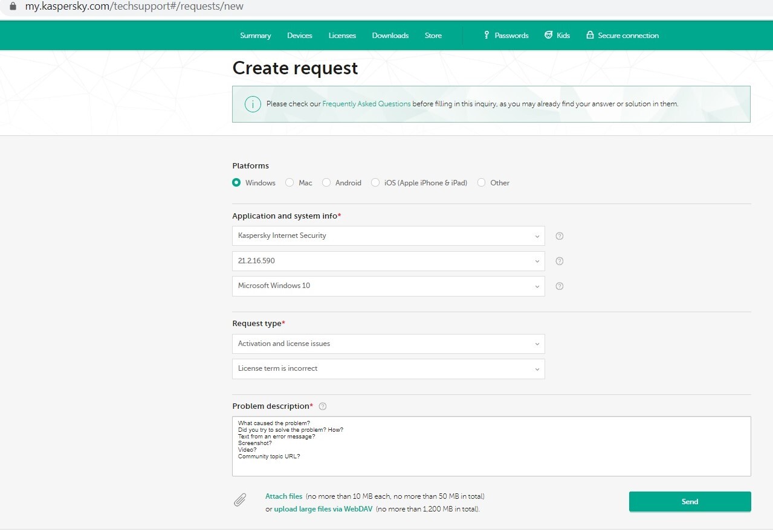Click the Create request heading
This screenshot has height=532, width=773.
295,68
